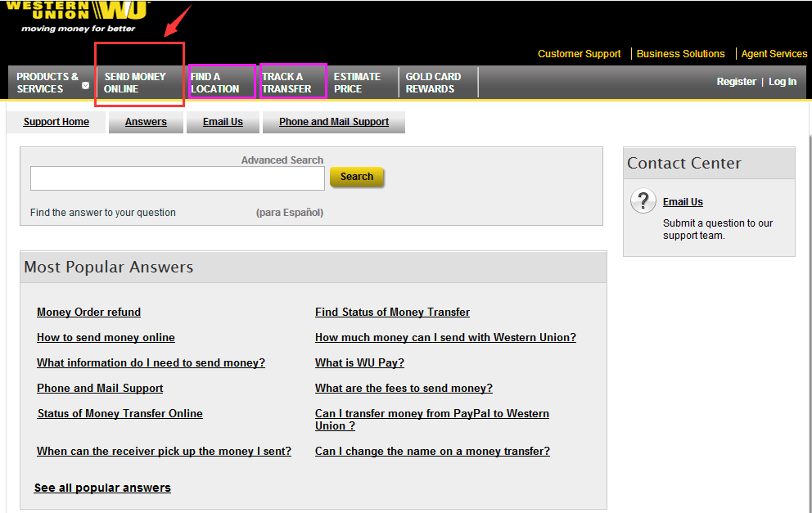Open Find Status of Money Transfer
This screenshot has width=812, height=513.
click(392, 313)
